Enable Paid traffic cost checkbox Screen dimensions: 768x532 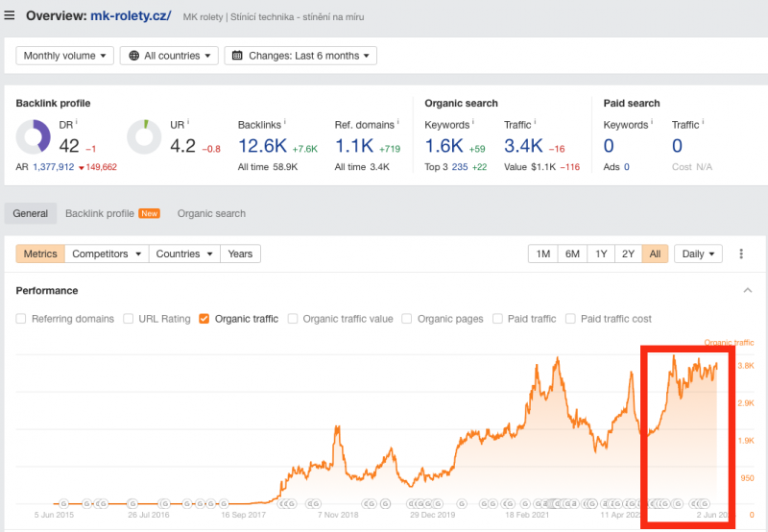570,319
